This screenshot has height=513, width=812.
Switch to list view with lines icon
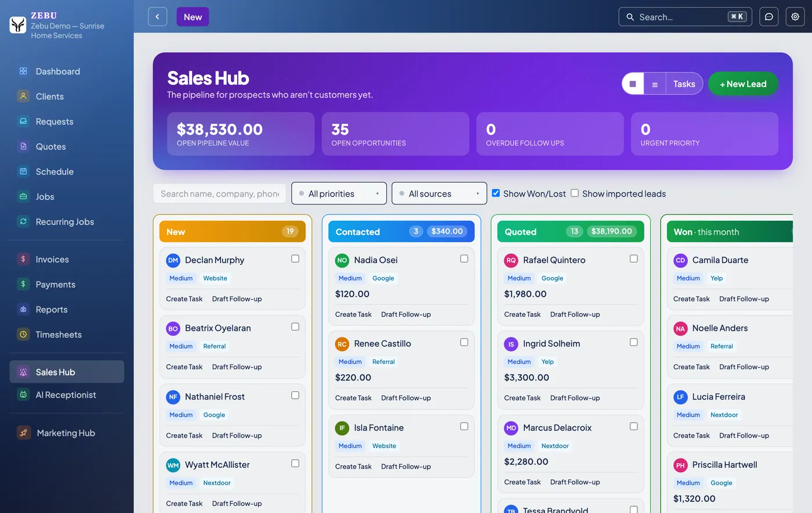click(655, 84)
